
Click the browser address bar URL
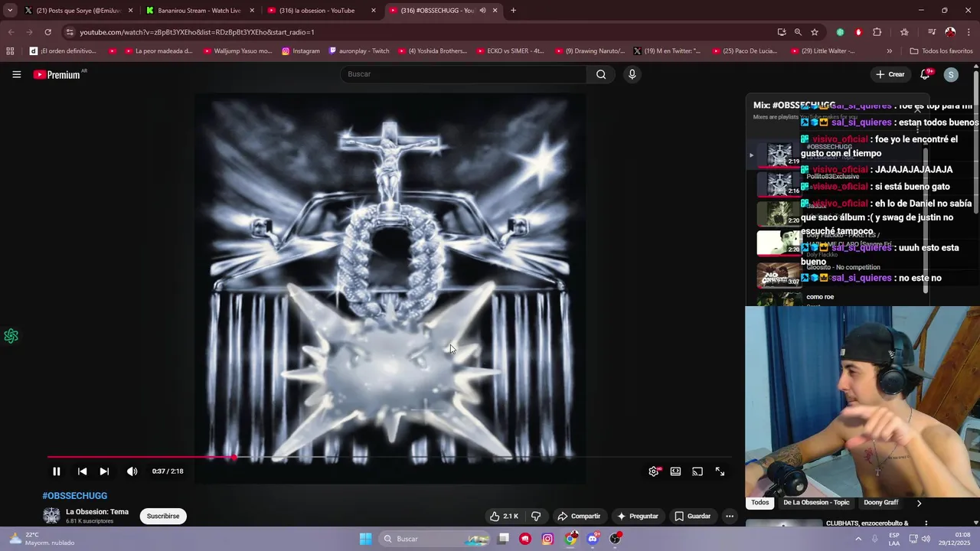197,32
